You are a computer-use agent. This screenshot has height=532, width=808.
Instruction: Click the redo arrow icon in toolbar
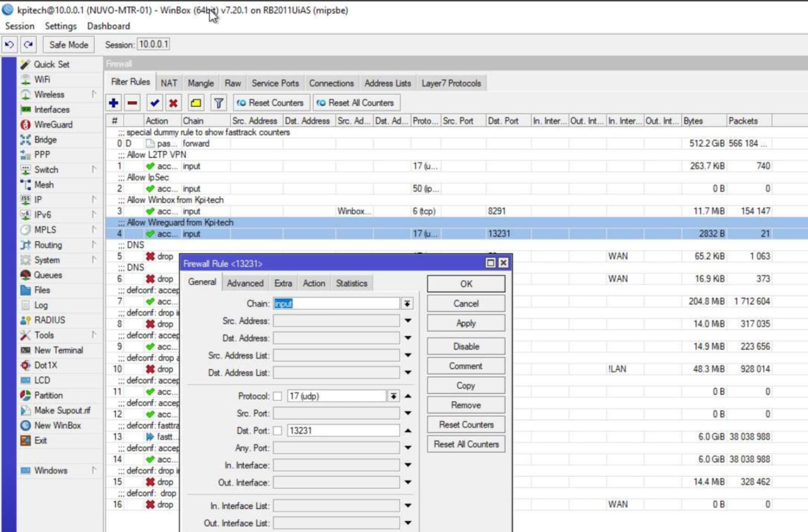tap(28, 45)
